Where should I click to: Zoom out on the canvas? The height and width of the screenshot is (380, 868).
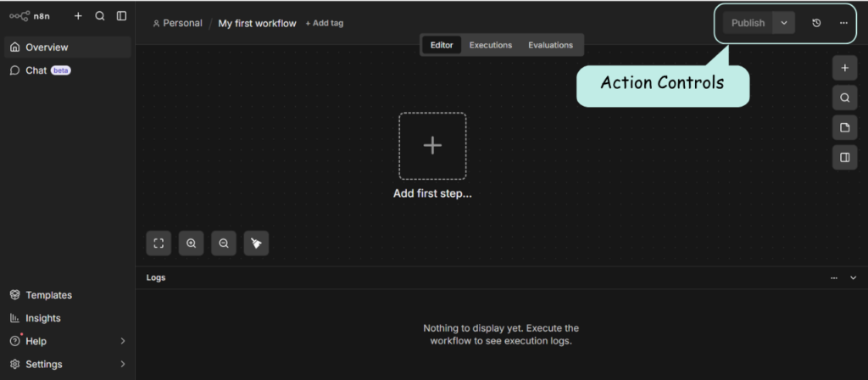coord(224,243)
